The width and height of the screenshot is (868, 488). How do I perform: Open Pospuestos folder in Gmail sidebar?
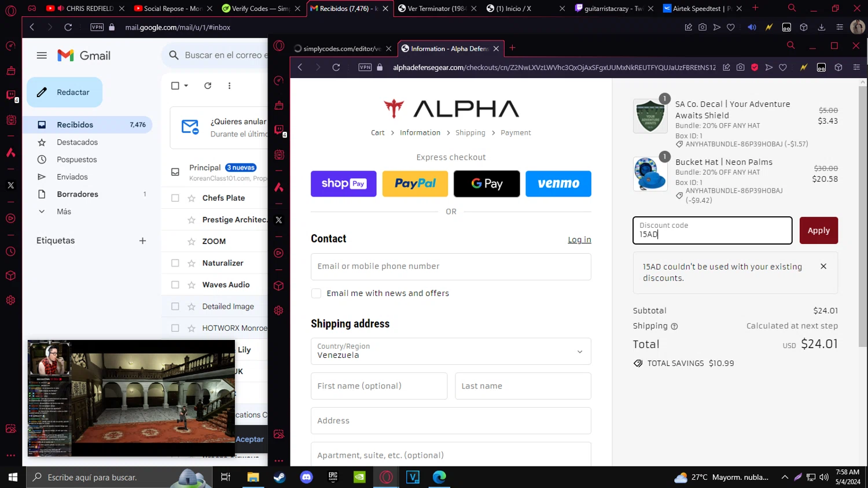point(76,160)
